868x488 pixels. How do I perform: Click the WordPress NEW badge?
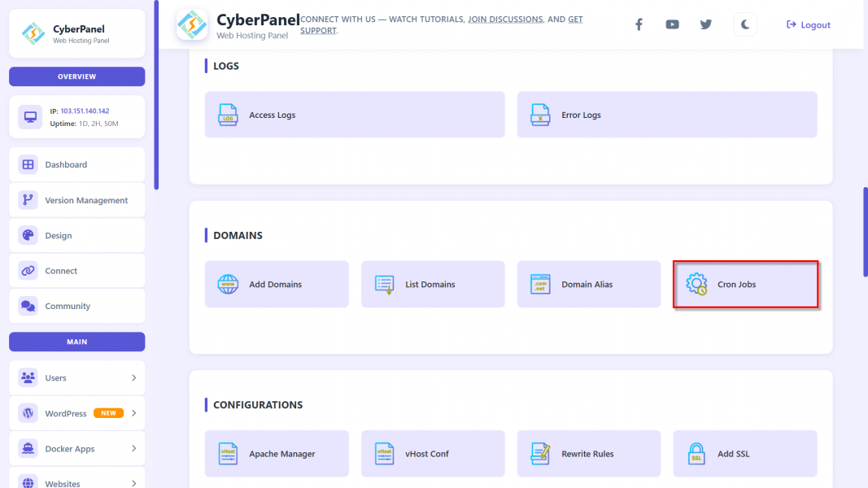click(x=108, y=413)
